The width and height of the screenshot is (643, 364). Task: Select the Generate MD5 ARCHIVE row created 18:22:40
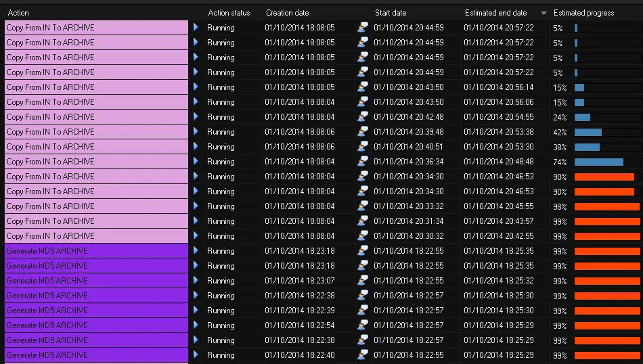(x=96, y=355)
